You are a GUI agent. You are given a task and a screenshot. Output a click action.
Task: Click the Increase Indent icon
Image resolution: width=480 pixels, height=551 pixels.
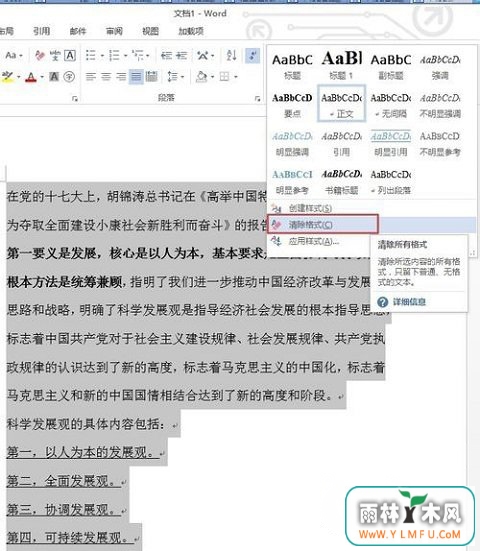(182, 55)
